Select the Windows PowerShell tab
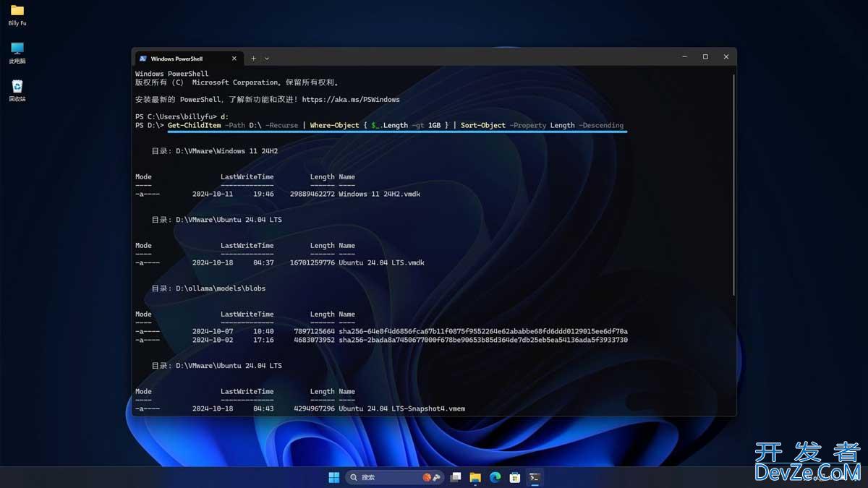Image resolution: width=868 pixels, height=488 pixels. point(188,59)
